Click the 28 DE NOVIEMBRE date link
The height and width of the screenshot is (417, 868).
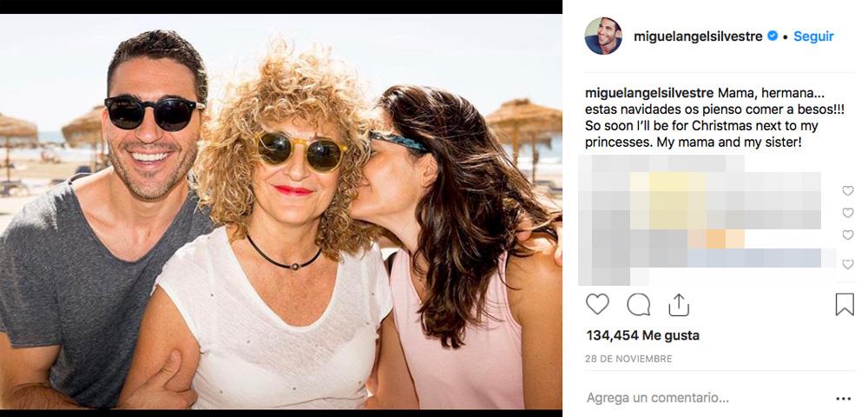[x=629, y=359]
